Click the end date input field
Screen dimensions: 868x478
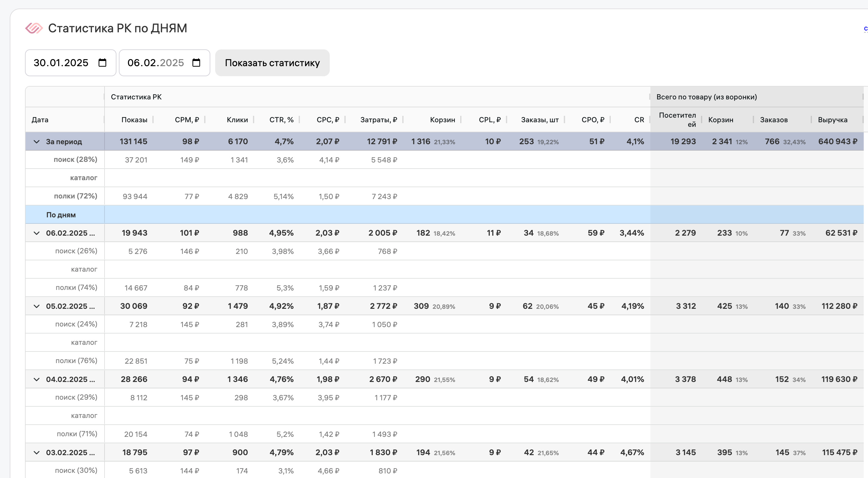pos(155,63)
